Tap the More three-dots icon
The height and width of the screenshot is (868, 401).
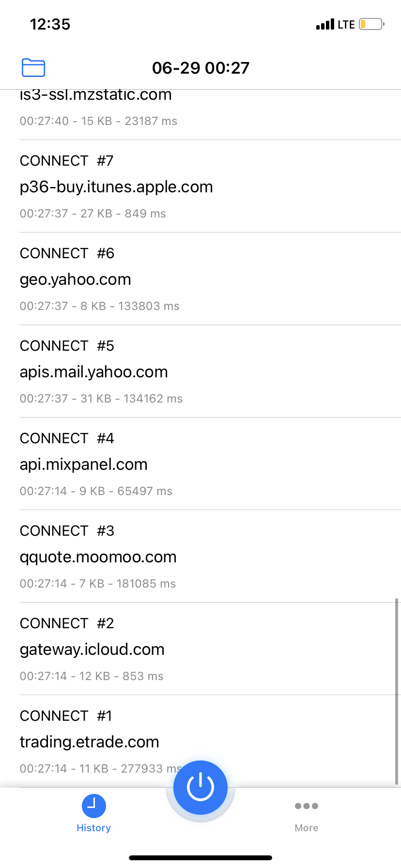(x=307, y=806)
